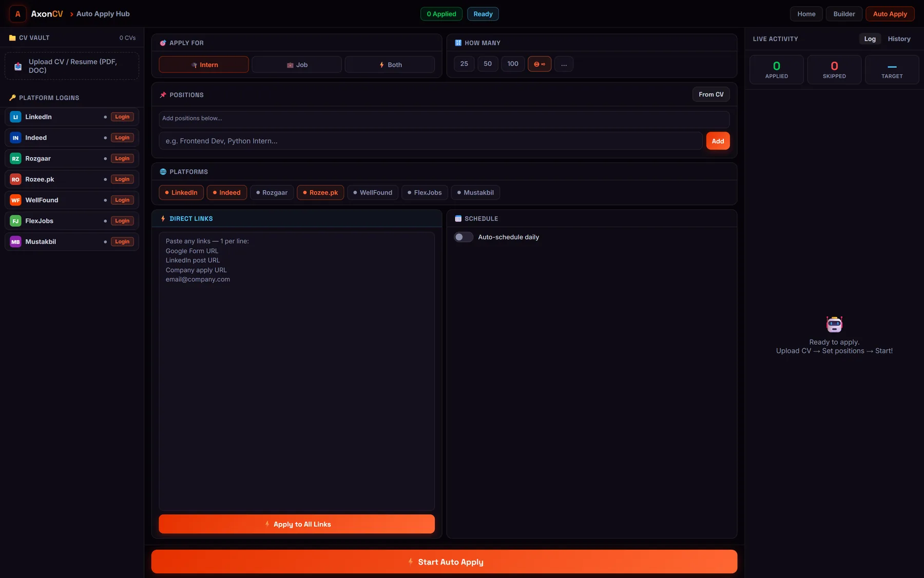Click the Login button for FlexJobs

pyautogui.click(x=122, y=221)
